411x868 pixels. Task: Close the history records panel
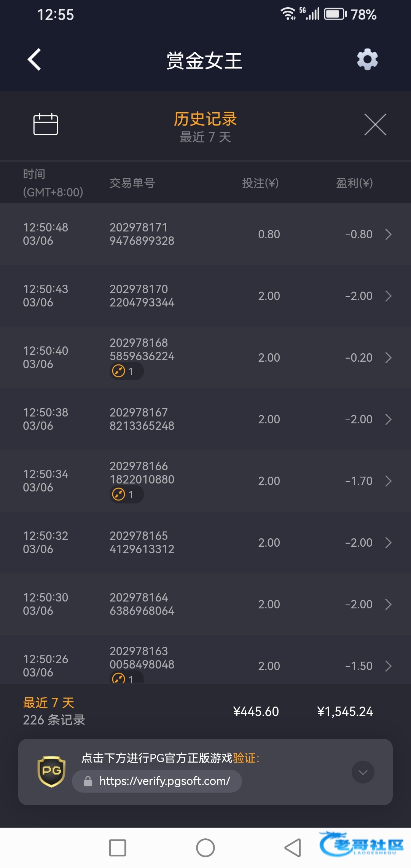click(x=375, y=124)
